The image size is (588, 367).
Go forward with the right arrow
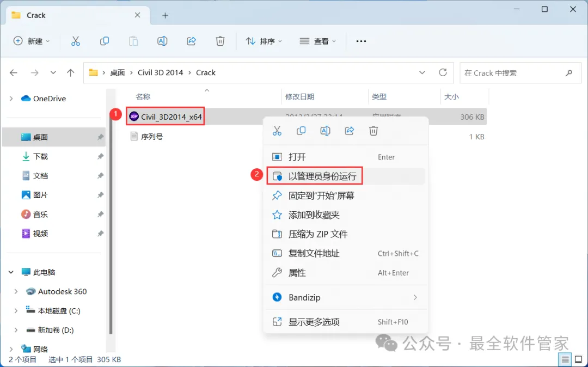point(34,73)
